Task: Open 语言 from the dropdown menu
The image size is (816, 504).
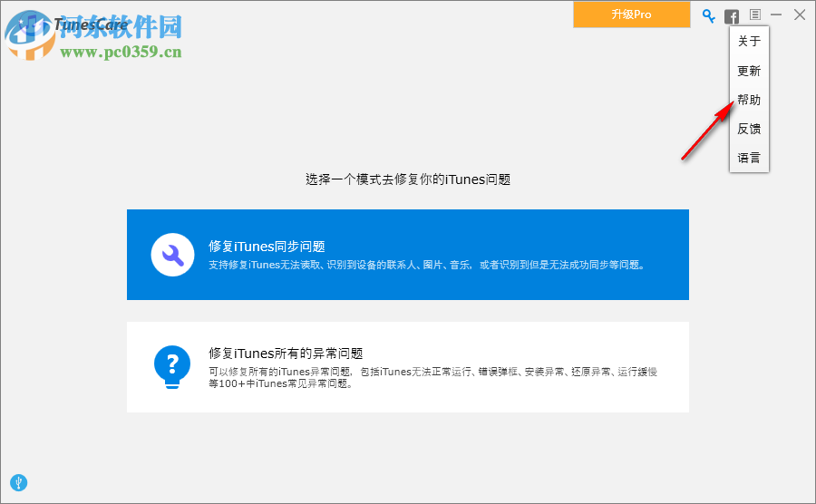Action: tap(750, 158)
